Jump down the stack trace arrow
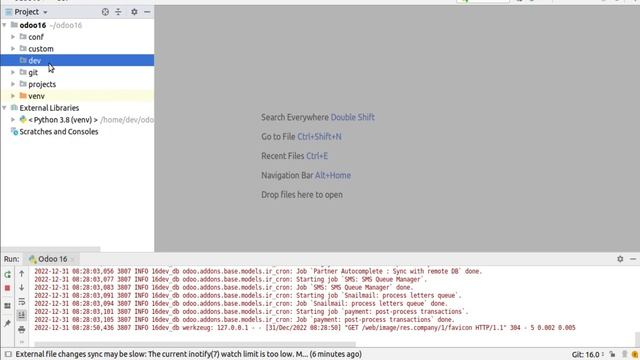Viewport: 640px width, 360px height. click(22, 288)
